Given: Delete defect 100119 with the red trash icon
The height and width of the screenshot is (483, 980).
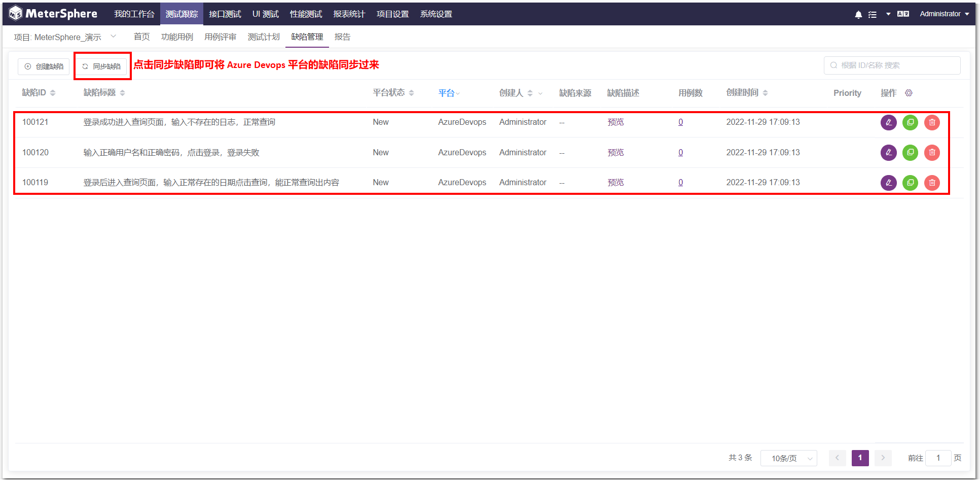Looking at the screenshot, I should pyautogui.click(x=932, y=183).
